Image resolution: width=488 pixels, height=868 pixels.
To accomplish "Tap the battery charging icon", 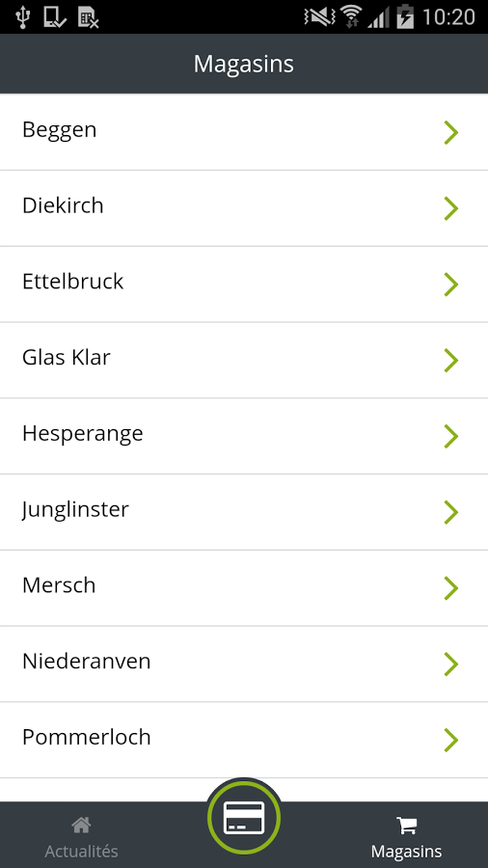I will [x=406, y=16].
